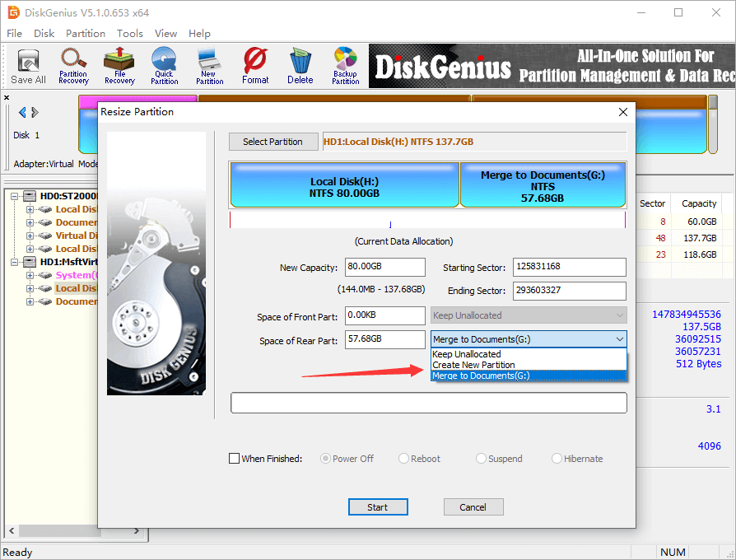The image size is (736, 560).
Task: Select the Hibernate radio button
Action: point(557,459)
